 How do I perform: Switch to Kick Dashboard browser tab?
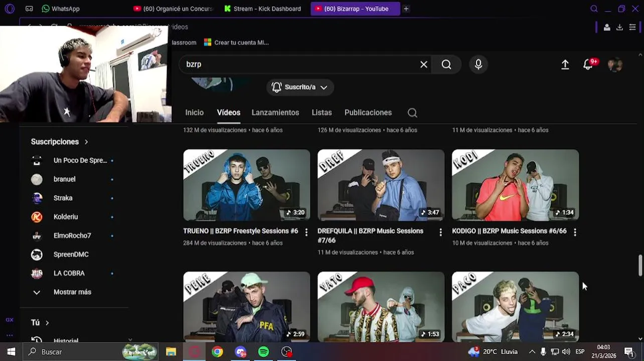point(263,9)
